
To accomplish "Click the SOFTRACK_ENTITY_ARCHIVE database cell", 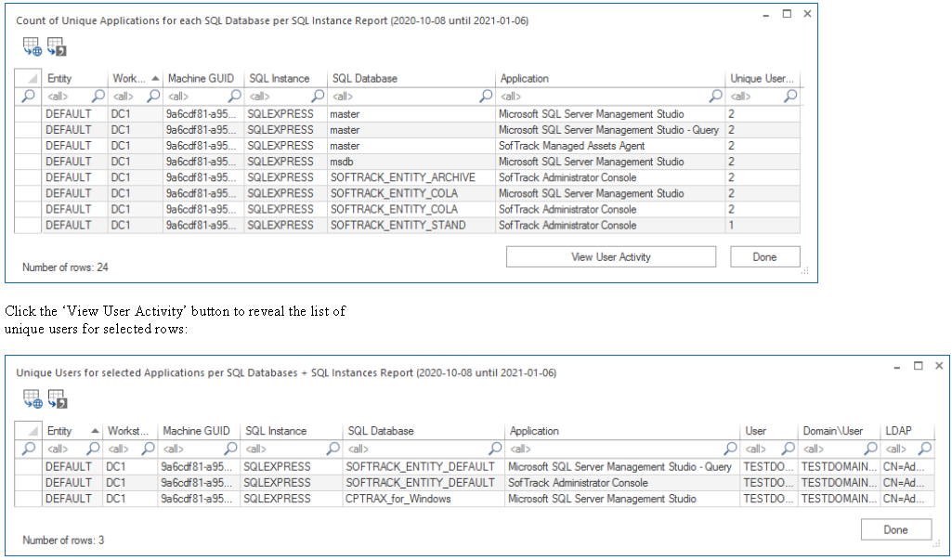I will pyautogui.click(x=402, y=177).
